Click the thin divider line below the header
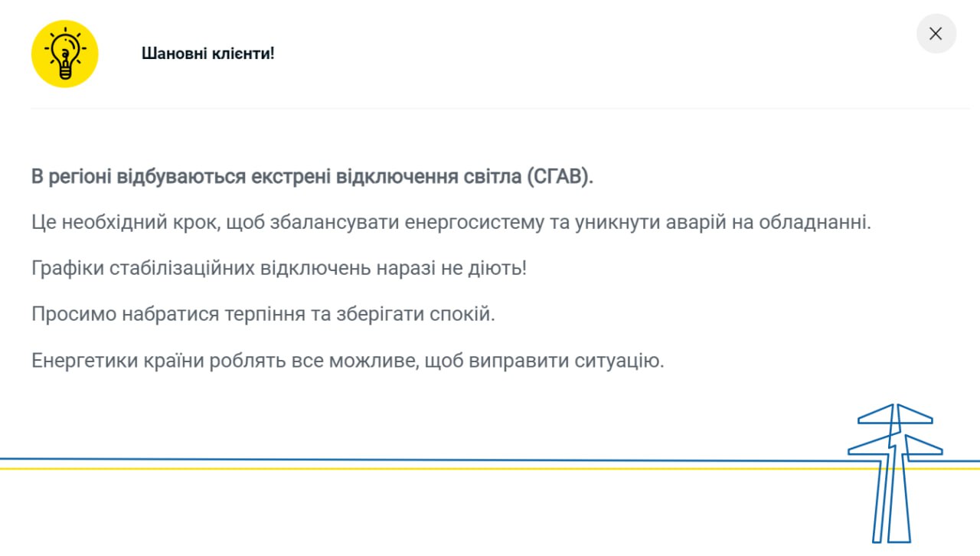The image size is (980, 556). 490,108
